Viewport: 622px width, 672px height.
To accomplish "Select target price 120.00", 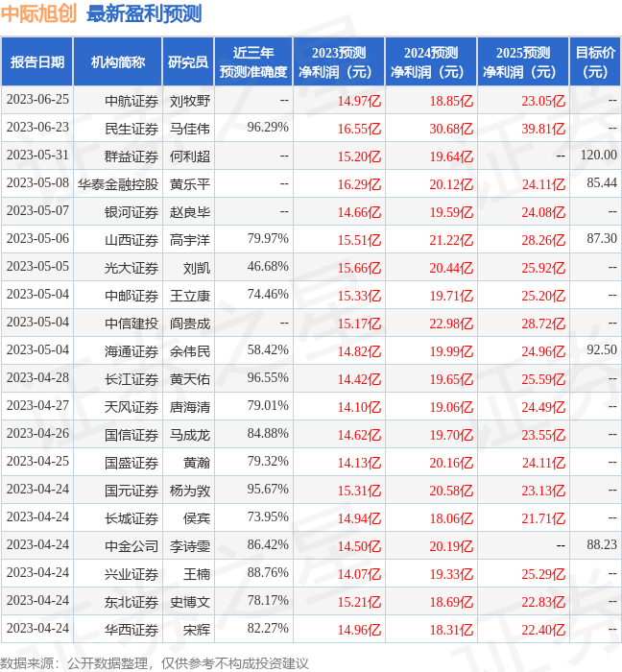I will click(x=598, y=155).
